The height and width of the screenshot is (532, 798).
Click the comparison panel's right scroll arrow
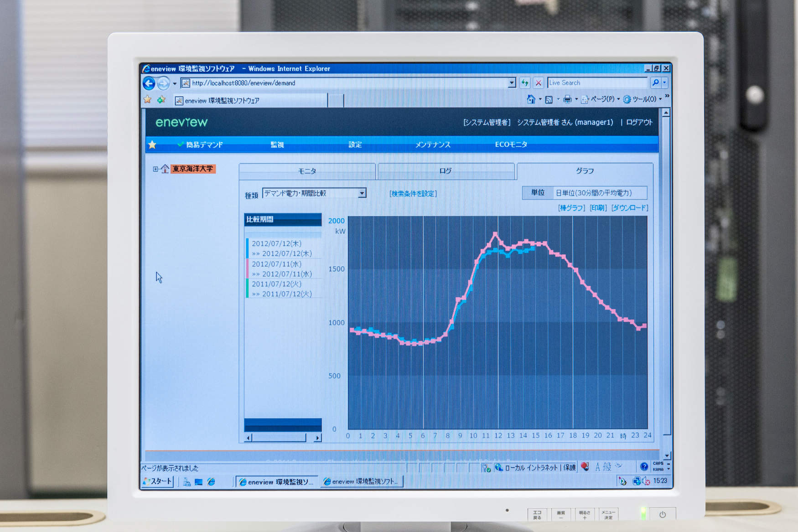317,438
